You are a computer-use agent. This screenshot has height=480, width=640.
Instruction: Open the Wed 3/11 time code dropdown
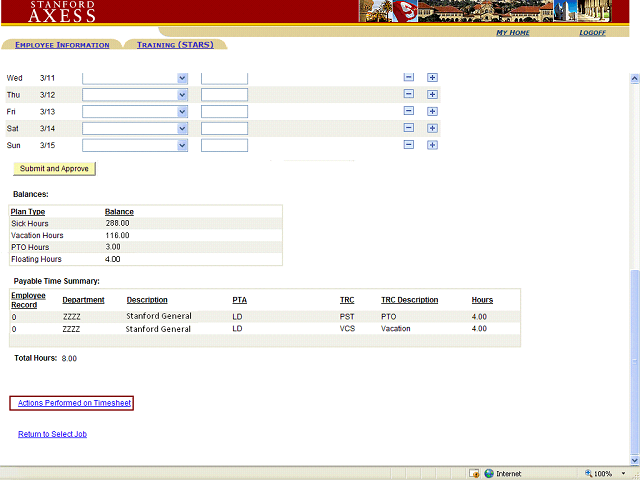182,78
